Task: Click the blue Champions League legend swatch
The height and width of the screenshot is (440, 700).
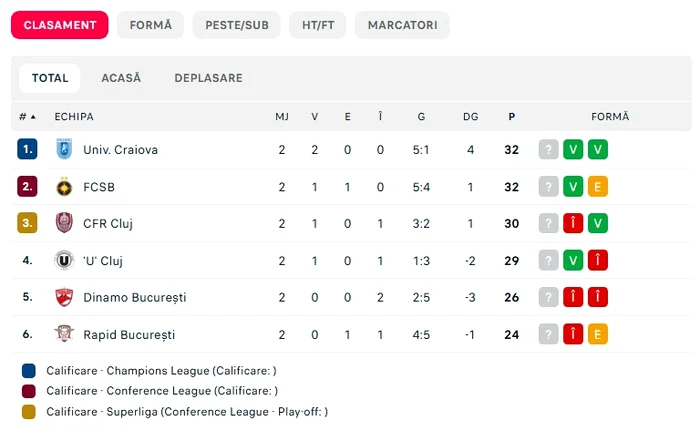Action: (x=29, y=371)
